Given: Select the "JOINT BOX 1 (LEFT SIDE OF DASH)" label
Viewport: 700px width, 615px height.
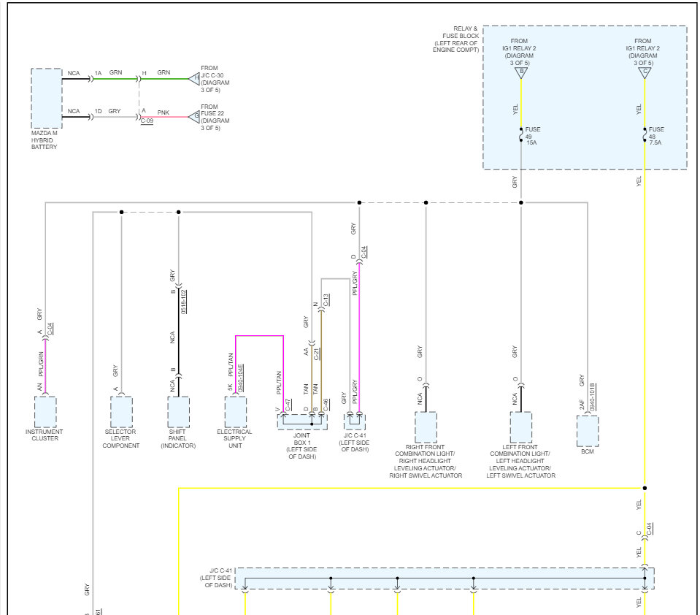Looking at the screenshot, I should [x=301, y=446].
